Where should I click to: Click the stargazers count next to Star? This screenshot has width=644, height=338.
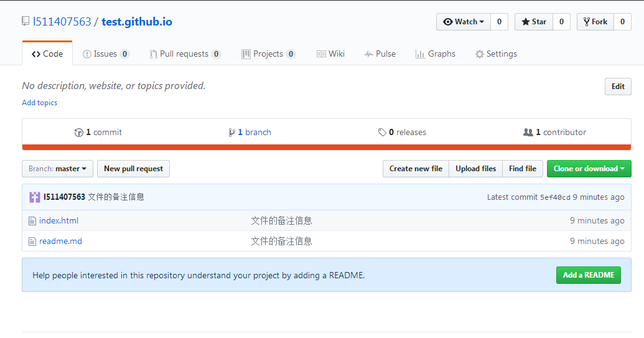(561, 22)
